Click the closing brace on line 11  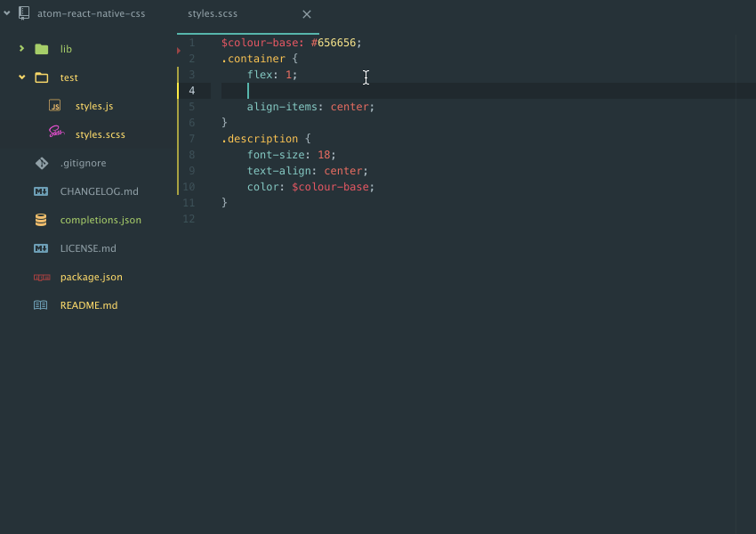(x=224, y=203)
